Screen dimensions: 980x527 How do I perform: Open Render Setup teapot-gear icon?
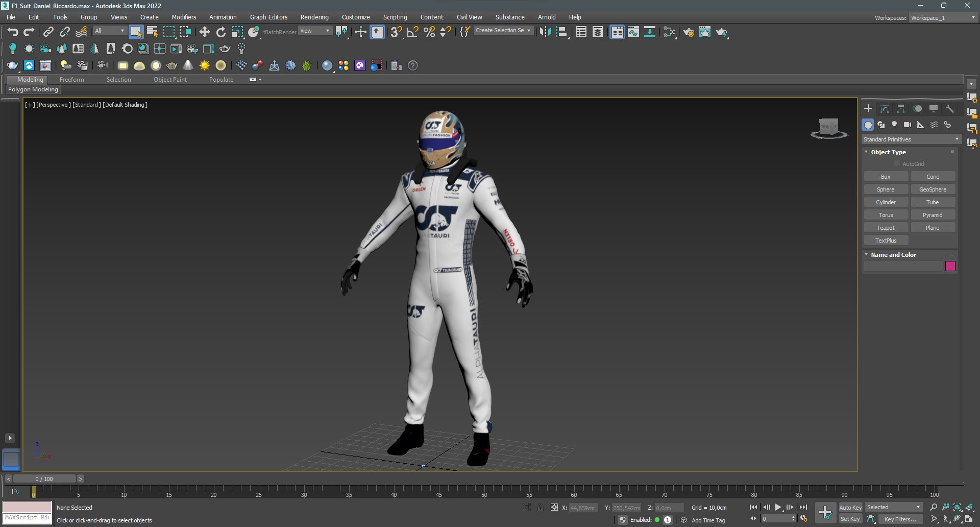tap(689, 32)
